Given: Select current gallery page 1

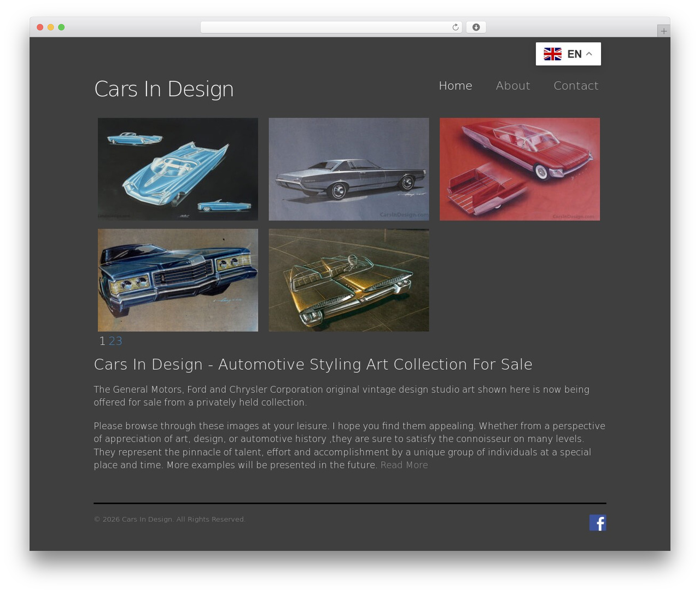Looking at the screenshot, I should click(x=102, y=341).
